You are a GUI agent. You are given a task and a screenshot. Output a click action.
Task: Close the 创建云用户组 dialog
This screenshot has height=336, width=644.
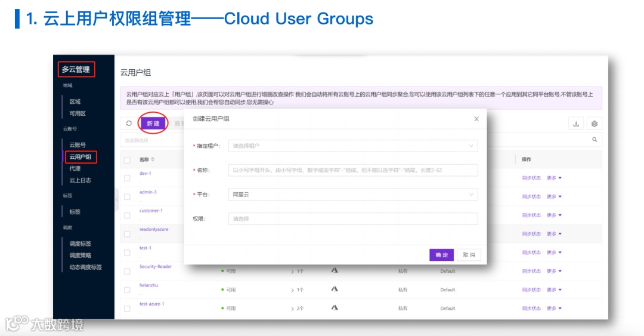click(476, 119)
